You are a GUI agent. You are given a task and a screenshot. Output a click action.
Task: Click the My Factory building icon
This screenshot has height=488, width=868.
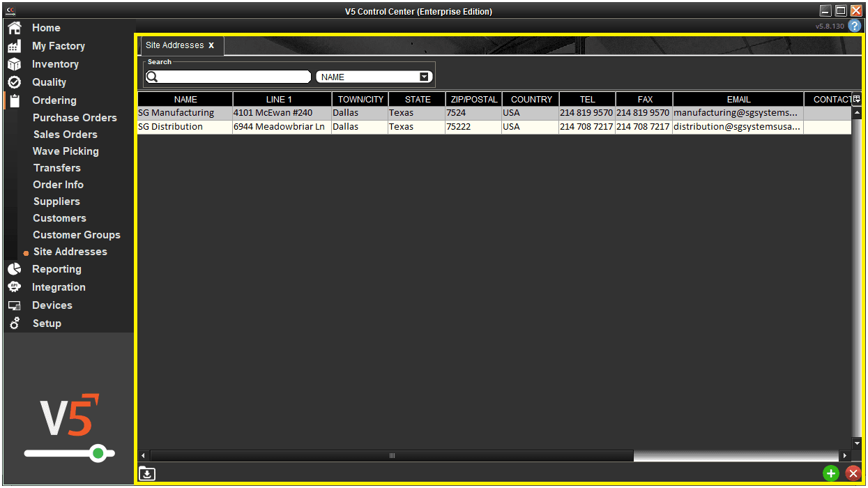[x=14, y=46]
